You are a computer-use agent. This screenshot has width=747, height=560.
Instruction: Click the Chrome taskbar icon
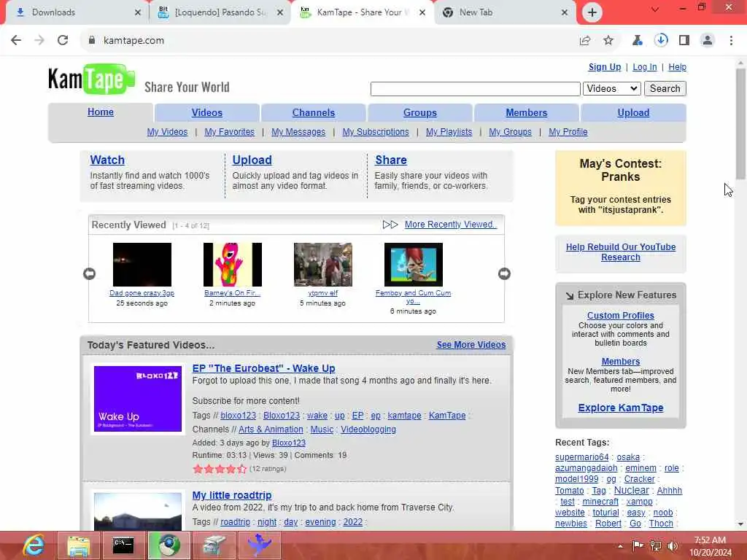click(169, 545)
